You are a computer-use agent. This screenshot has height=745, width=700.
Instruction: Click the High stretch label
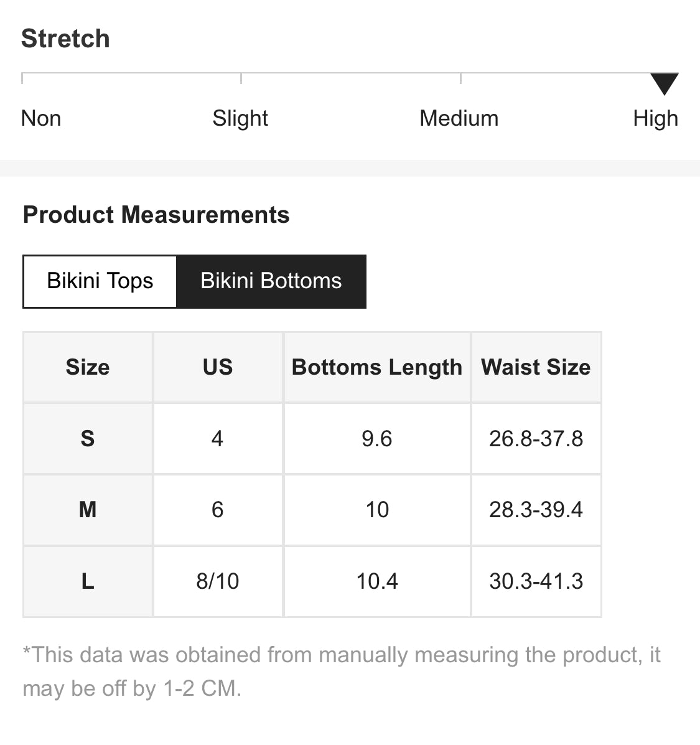pyautogui.click(x=655, y=118)
